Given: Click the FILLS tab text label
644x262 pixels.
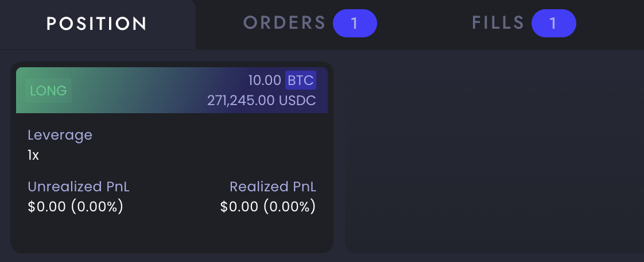Looking at the screenshot, I should coord(498,23).
